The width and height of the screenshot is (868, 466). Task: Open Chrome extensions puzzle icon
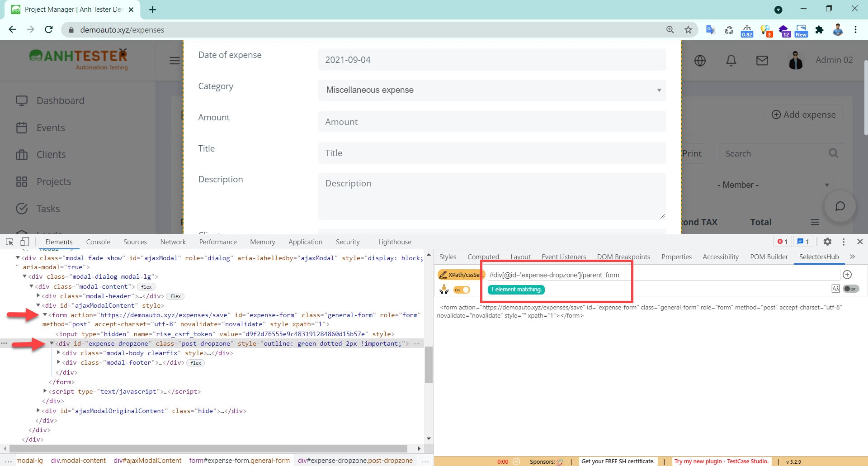click(x=819, y=30)
